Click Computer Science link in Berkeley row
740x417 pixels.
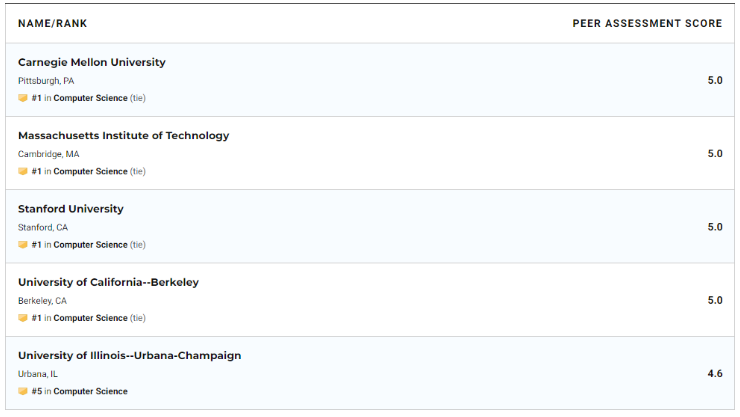coord(90,318)
